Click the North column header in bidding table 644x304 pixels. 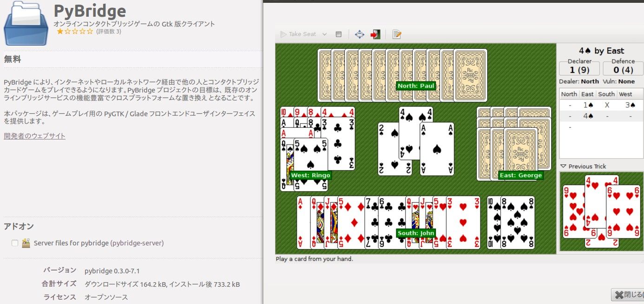[569, 94]
